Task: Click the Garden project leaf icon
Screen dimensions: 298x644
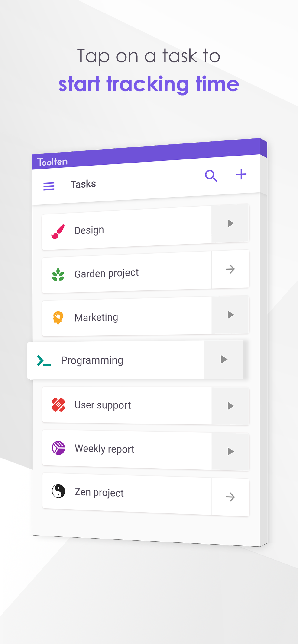Action: (x=58, y=275)
